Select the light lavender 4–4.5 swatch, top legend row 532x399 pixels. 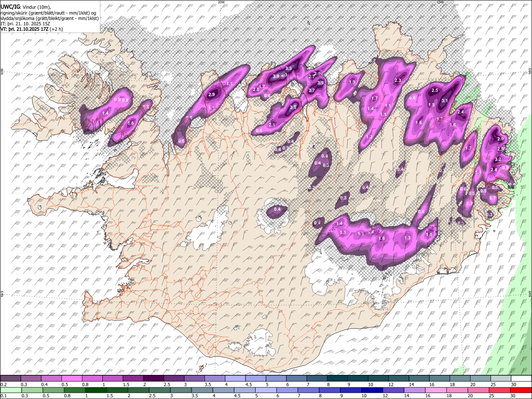click(235, 379)
